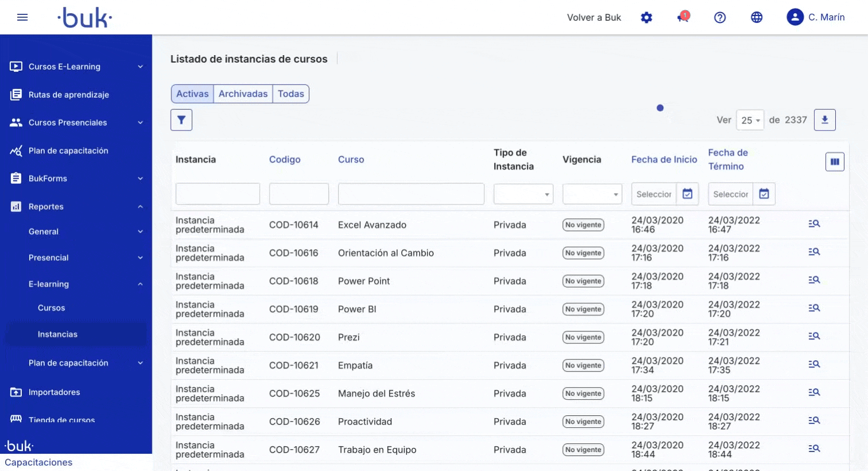Click the detail magnifier icon for Excel Avanzado
Image resolution: width=868 pixels, height=471 pixels.
pyautogui.click(x=814, y=223)
